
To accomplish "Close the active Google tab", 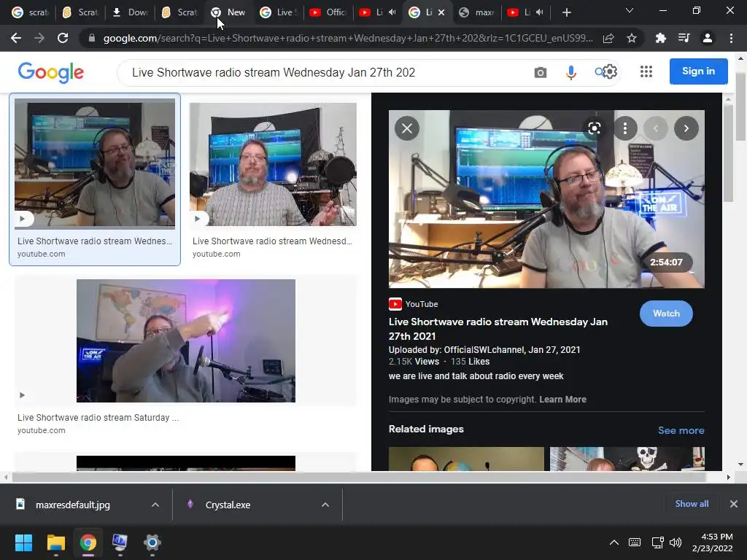I will [x=441, y=12].
